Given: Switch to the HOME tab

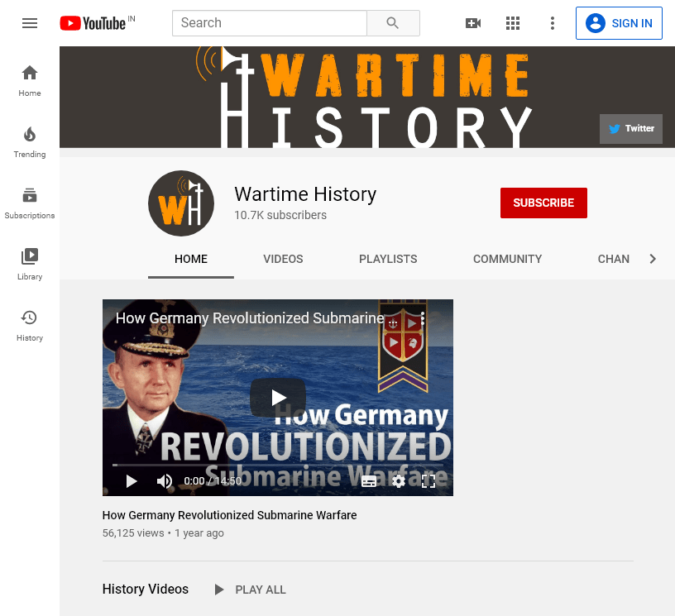Looking at the screenshot, I should pos(191,259).
